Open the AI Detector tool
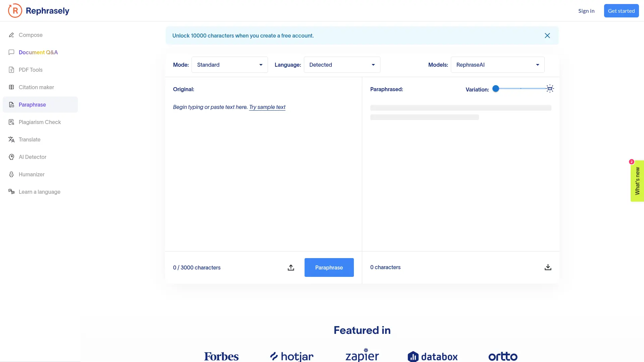The width and height of the screenshot is (644, 362). tap(40, 157)
